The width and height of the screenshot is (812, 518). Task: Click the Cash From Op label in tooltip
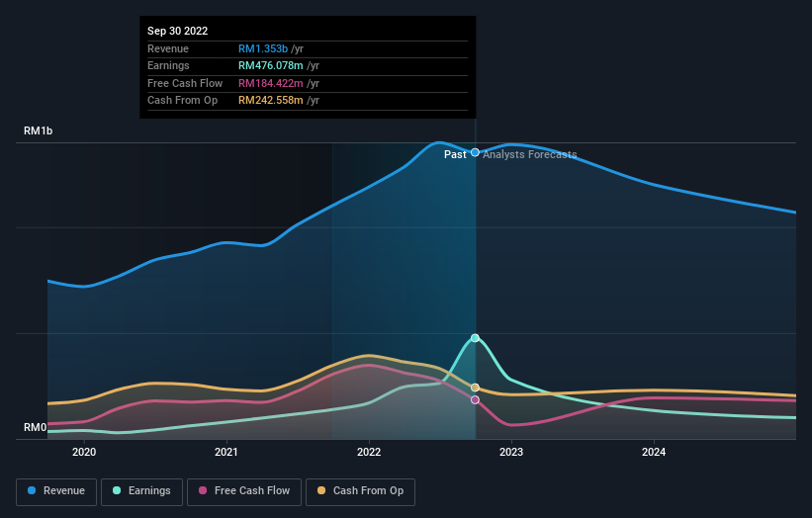[182, 101]
